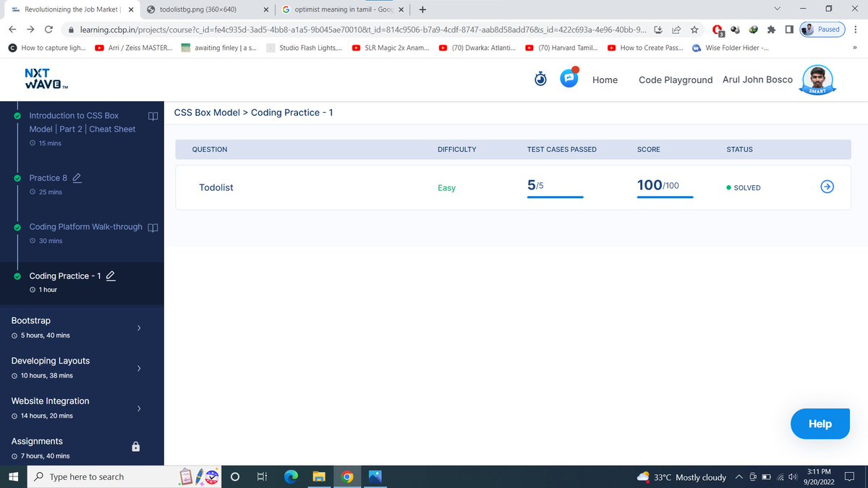Click the volume speaker tray icon
The image size is (868, 488).
[792, 477]
